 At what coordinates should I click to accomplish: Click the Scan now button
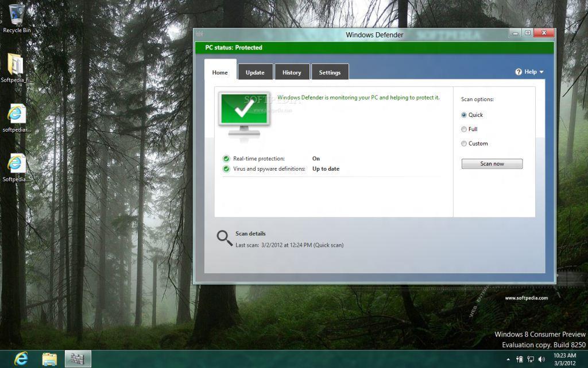pos(492,164)
